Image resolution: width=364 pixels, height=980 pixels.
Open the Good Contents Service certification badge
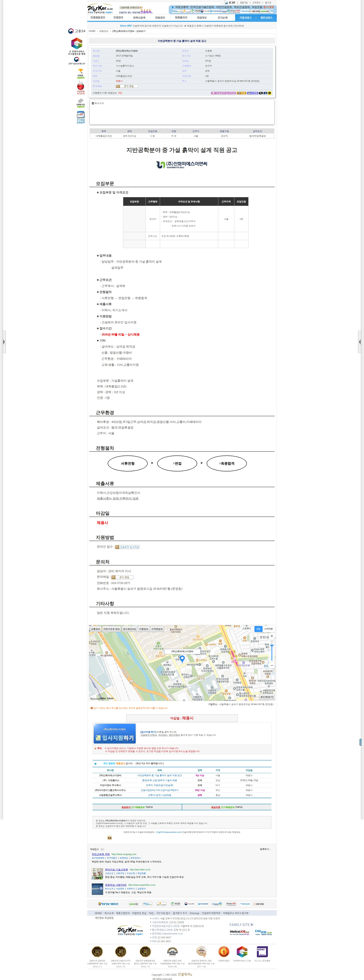click(77, 46)
